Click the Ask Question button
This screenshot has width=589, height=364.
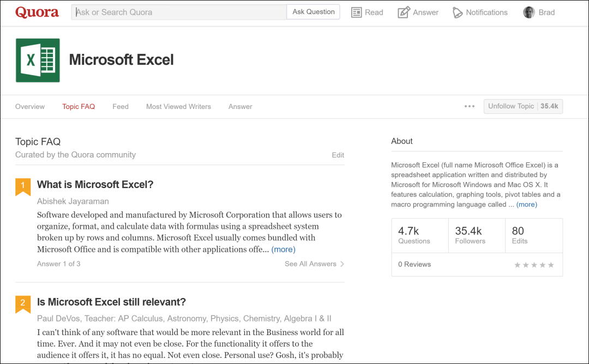(x=314, y=12)
